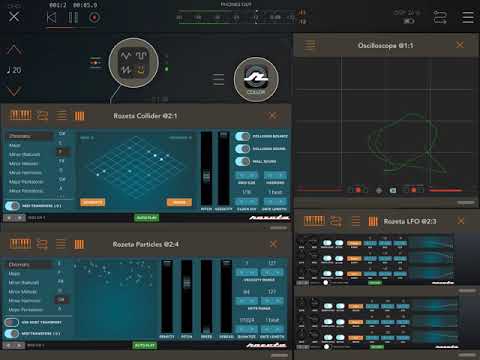Adjust the Spread slider in Particles

click(226, 297)
